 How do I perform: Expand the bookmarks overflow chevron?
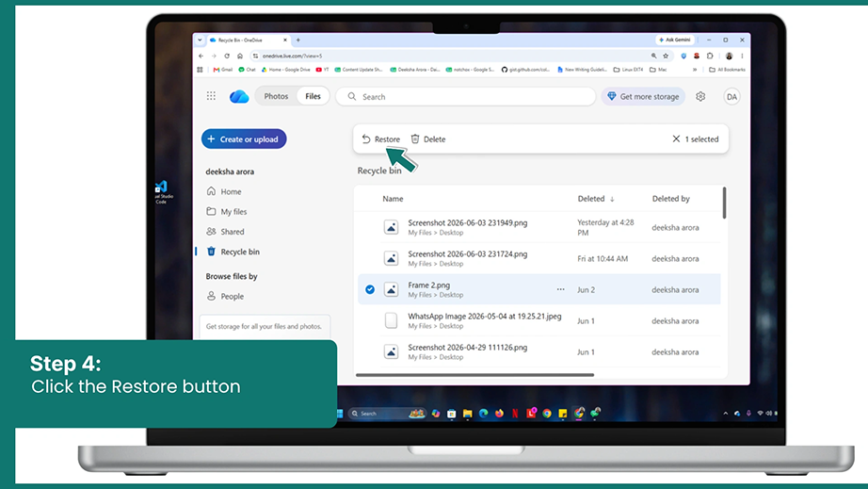695,70
